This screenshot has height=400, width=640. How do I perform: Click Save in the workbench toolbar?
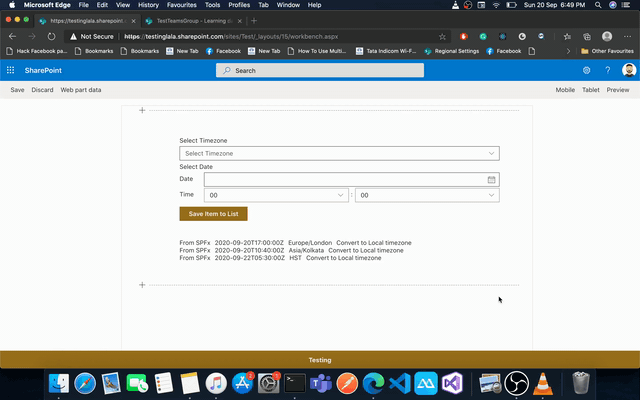click(17, 90)
